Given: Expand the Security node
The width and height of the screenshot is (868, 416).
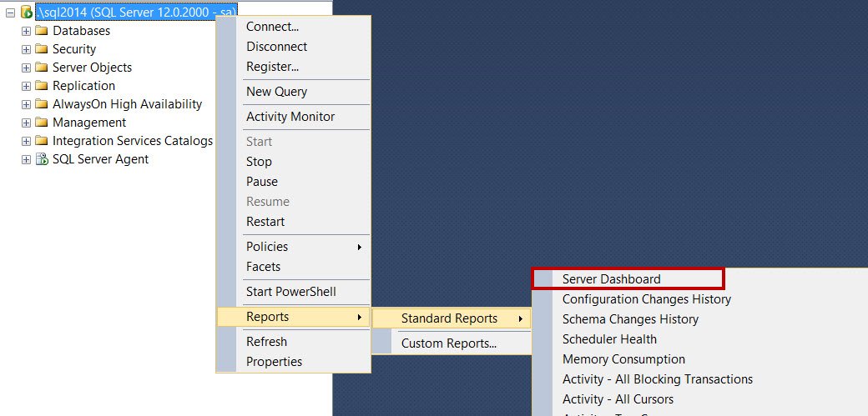Looking at the screenshot, I should click(26, 49).
